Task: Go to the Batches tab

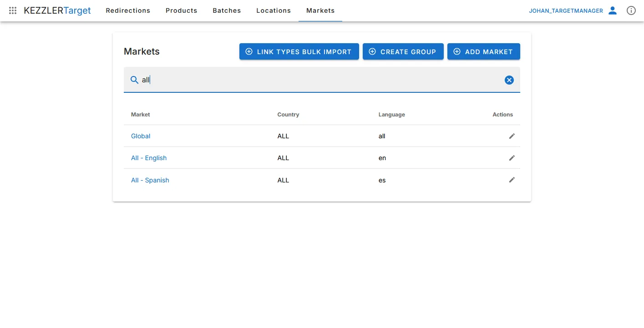Action: pos(227,10)
